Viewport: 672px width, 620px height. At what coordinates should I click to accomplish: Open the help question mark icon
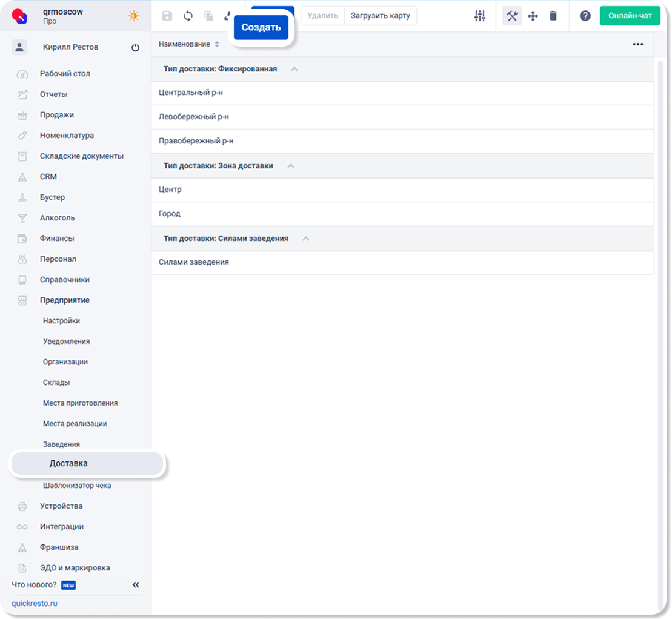tap(585, 16)
